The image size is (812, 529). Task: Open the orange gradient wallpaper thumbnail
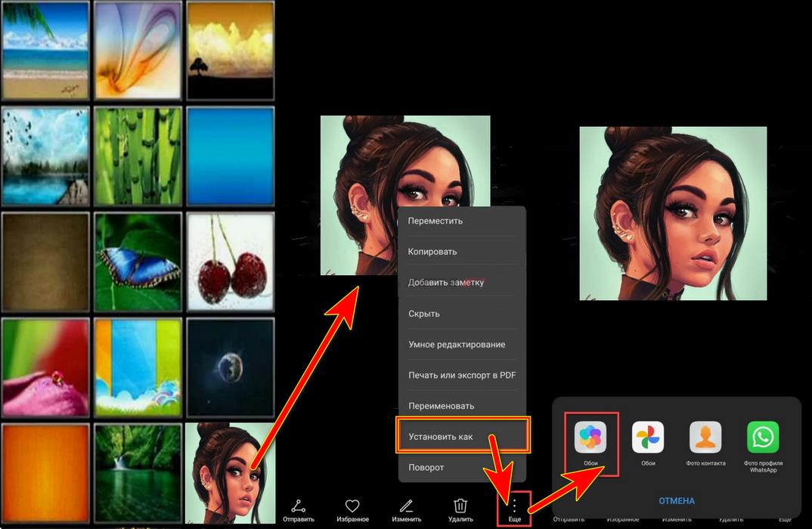45,473
